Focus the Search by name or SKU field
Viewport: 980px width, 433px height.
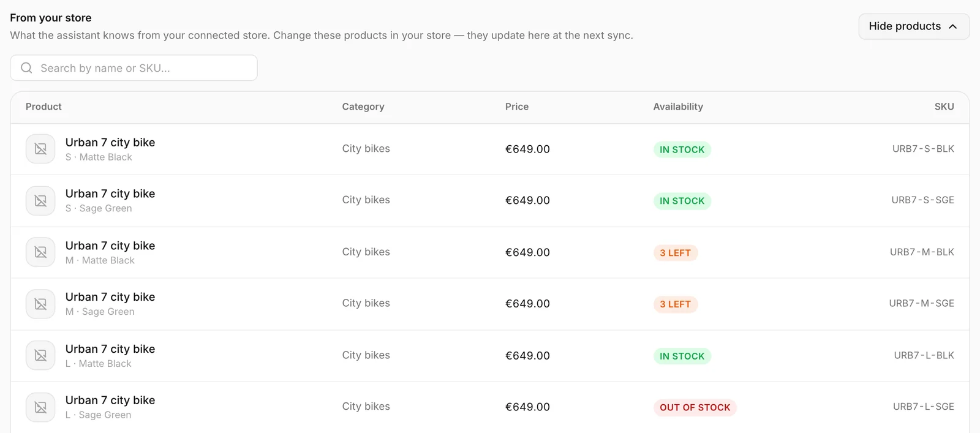(134, 68)
